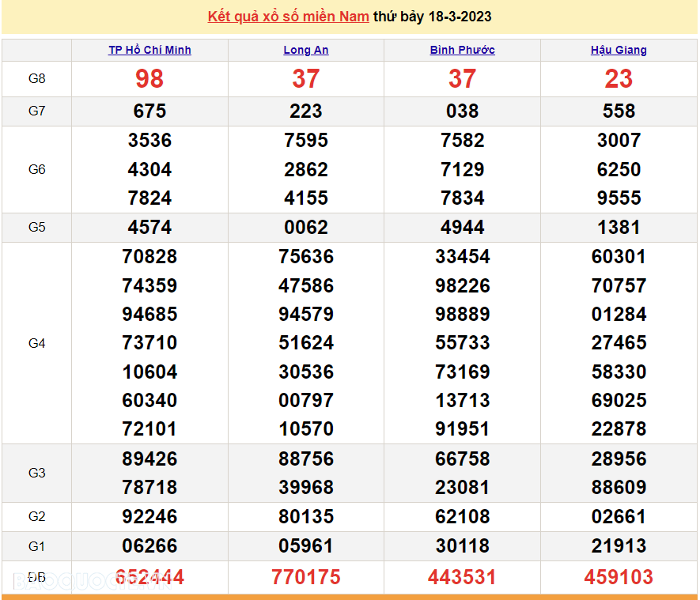Image resolution: width=700 pixels, height=600 pixels.
Task: Click the G5 number 0062
Action: 306,228
